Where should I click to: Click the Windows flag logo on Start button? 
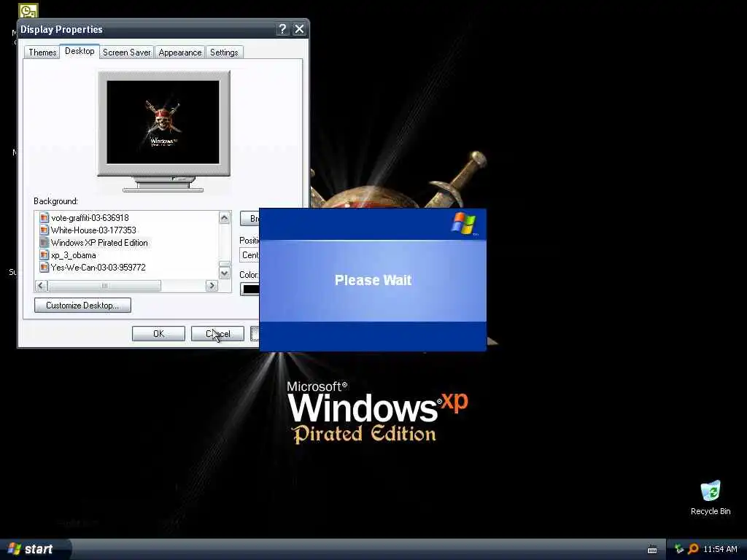point(15,548)
